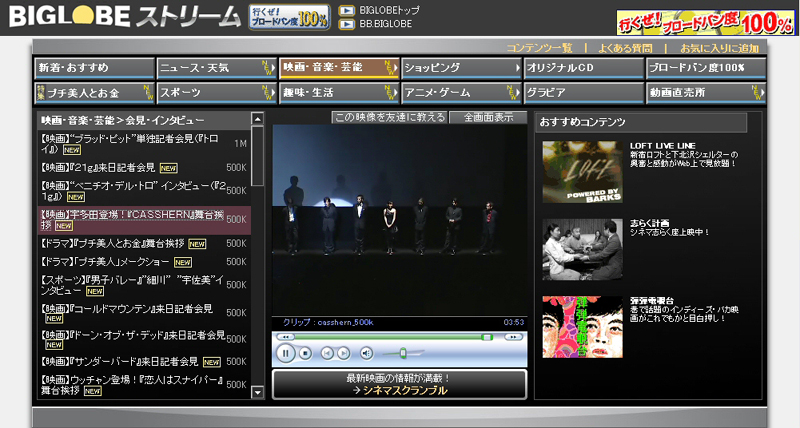800x428 pixels.
Task: Play “ベニチオ・デル・トロ” インタビュー clip
Action: pos(144,191)
